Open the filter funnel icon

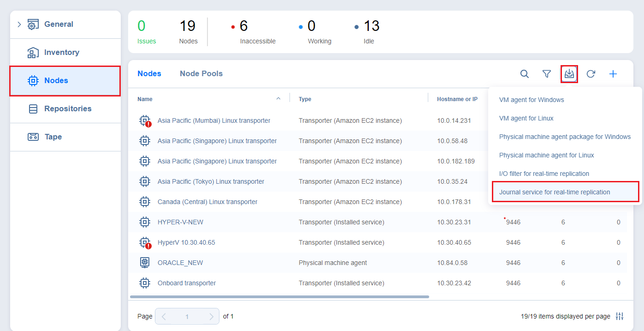click(546, 74)
